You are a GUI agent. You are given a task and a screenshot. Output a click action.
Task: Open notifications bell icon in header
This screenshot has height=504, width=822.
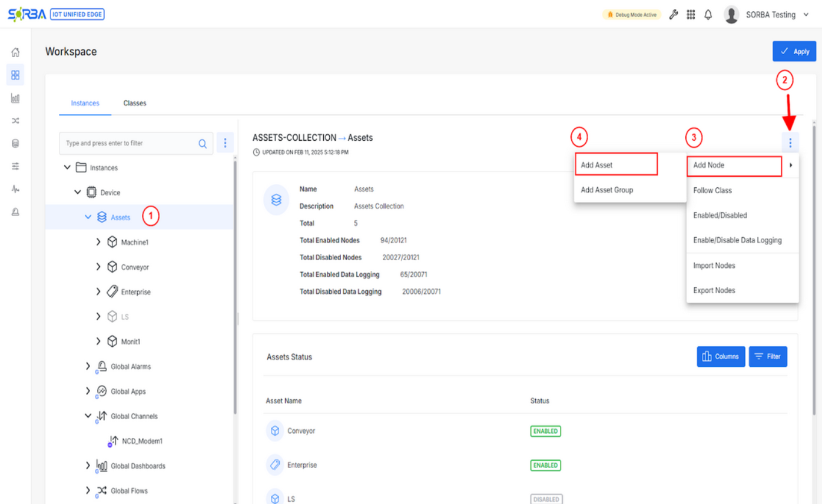click(x=708, y=15)
